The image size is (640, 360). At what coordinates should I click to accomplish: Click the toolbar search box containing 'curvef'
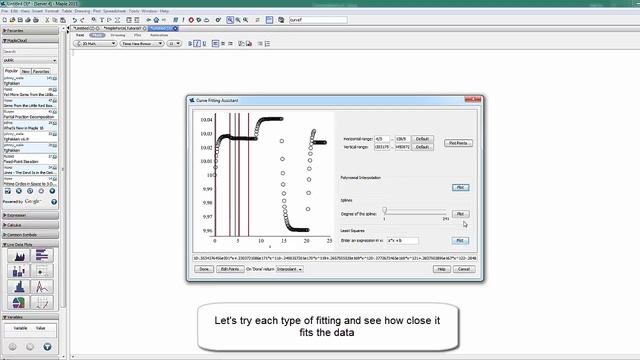[318, 20]
